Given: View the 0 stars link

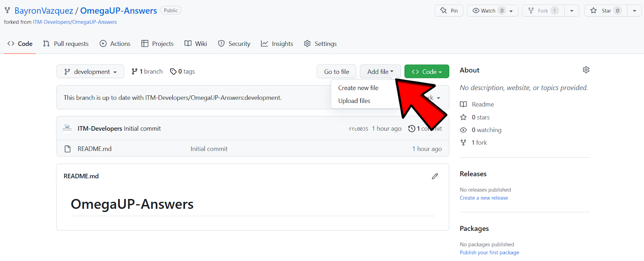Looking at the screenshot, I should pyautogui.click(x=481, y=117).
